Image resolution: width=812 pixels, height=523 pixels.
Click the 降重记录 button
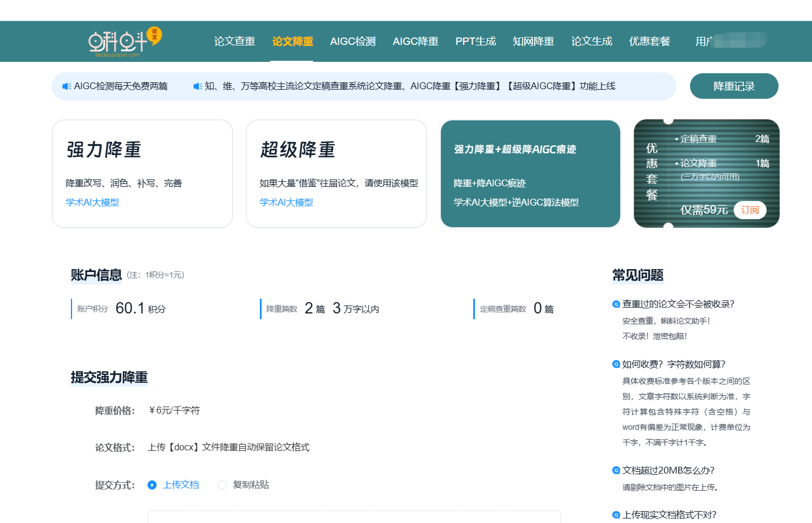click(734, 86)
